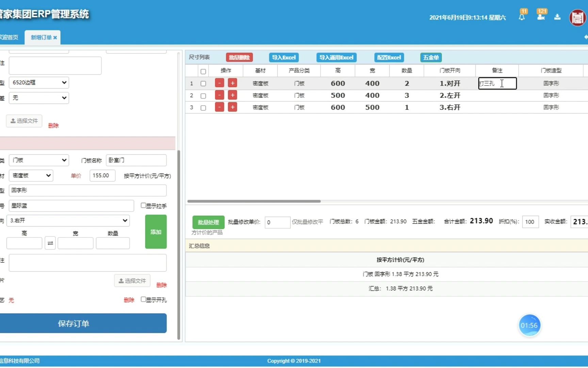Click the row 1 备注 cell being edited
This screenshot has width=588, height=368.
[x=497, y=83]
